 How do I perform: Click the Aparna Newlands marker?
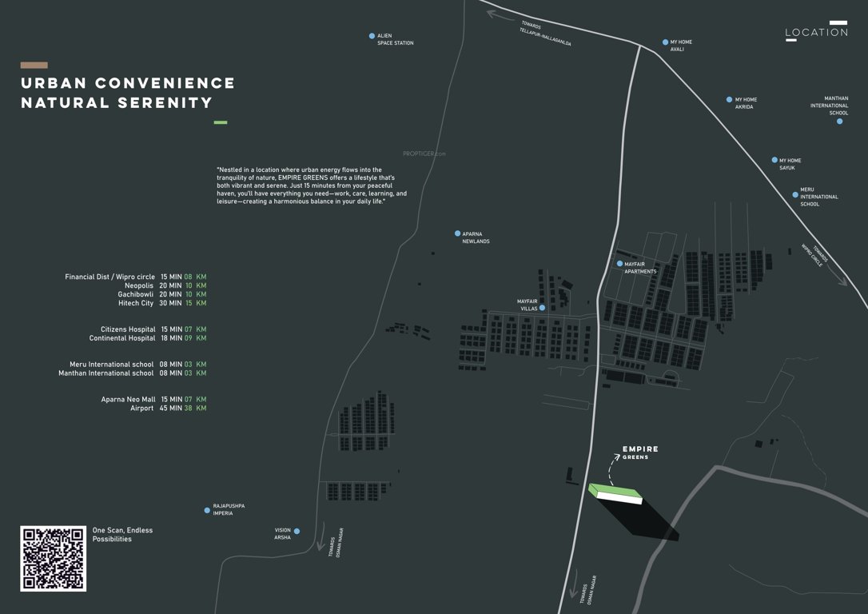coord(456,233)
